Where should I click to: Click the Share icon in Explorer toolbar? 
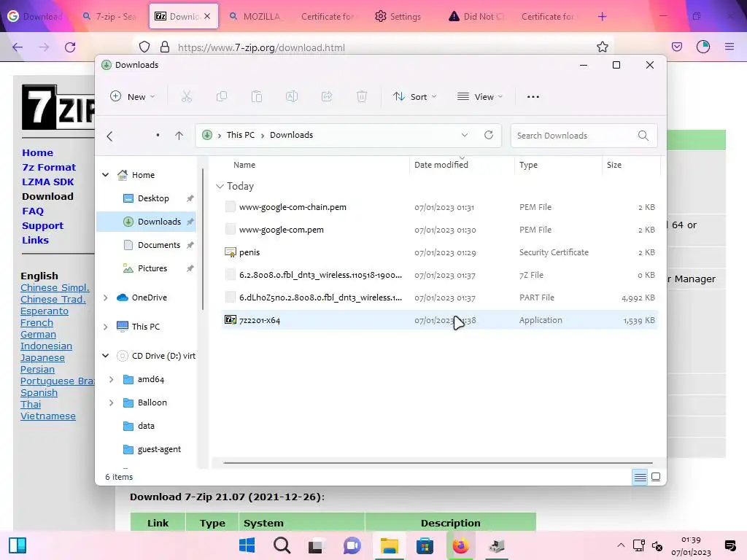click(327, 97)
